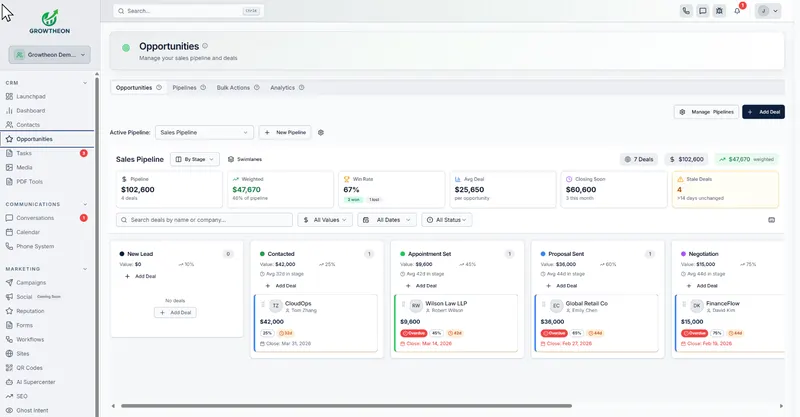
Task: Open the By Stage view dropdown
Action: pyautogui.click(x=195, y=159)
